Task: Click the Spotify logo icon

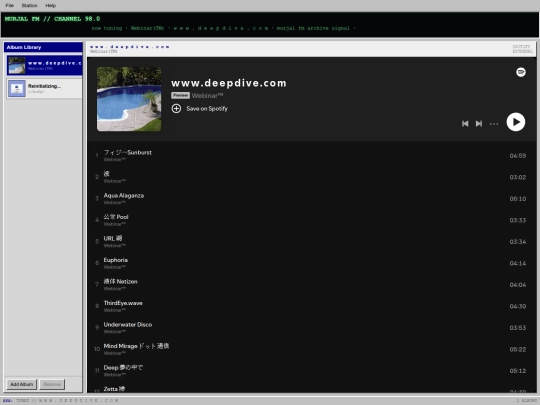Action: [x=521, y=72]
